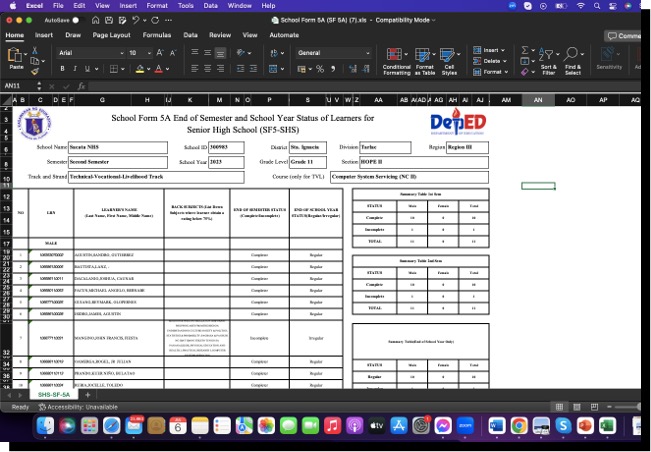The image size is (651, 452).
Task: Click the Orientation text angle icon
Action: 241,52
